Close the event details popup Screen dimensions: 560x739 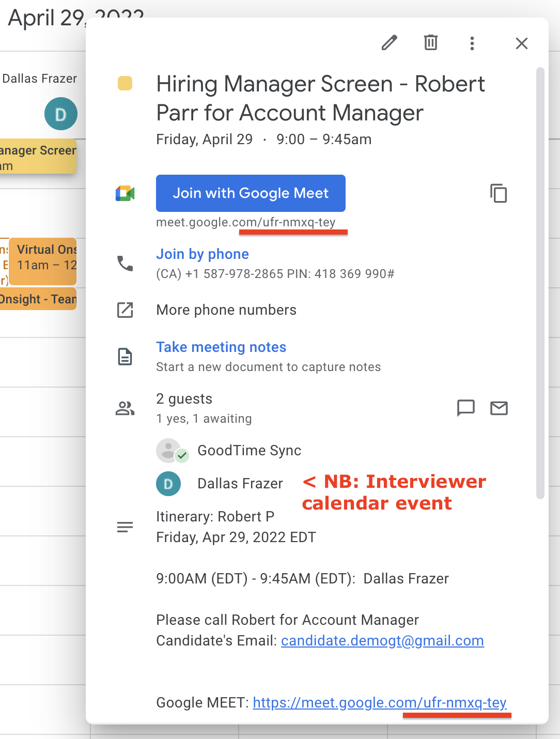(x=522, y=43)
